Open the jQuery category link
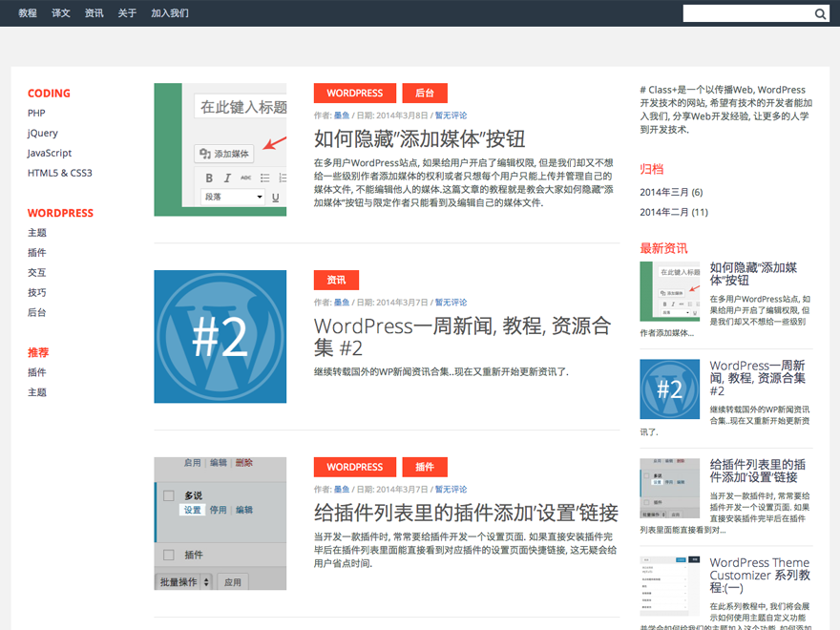Image resolution: width=840 pixels, height=630 pixels. [x=43, y=133]
